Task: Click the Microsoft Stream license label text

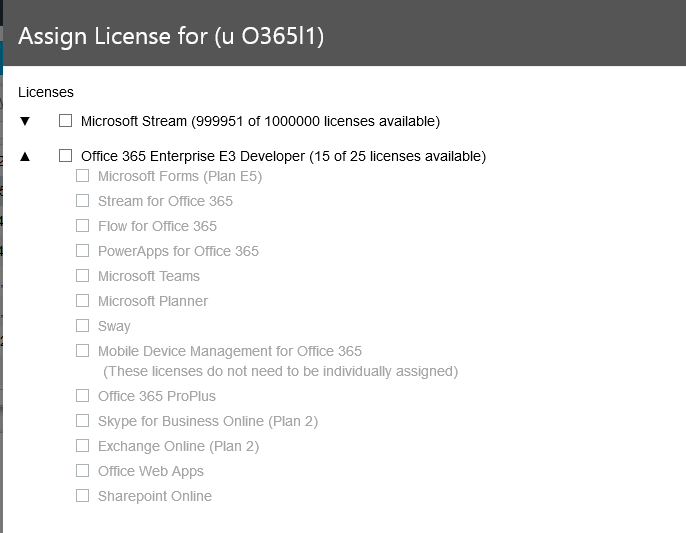Action: click(260, 121)
